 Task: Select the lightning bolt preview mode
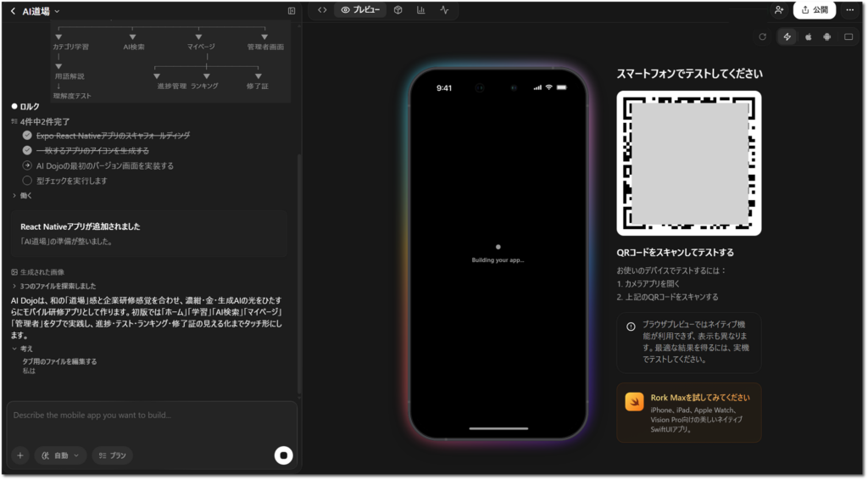[x=787, y=36]
